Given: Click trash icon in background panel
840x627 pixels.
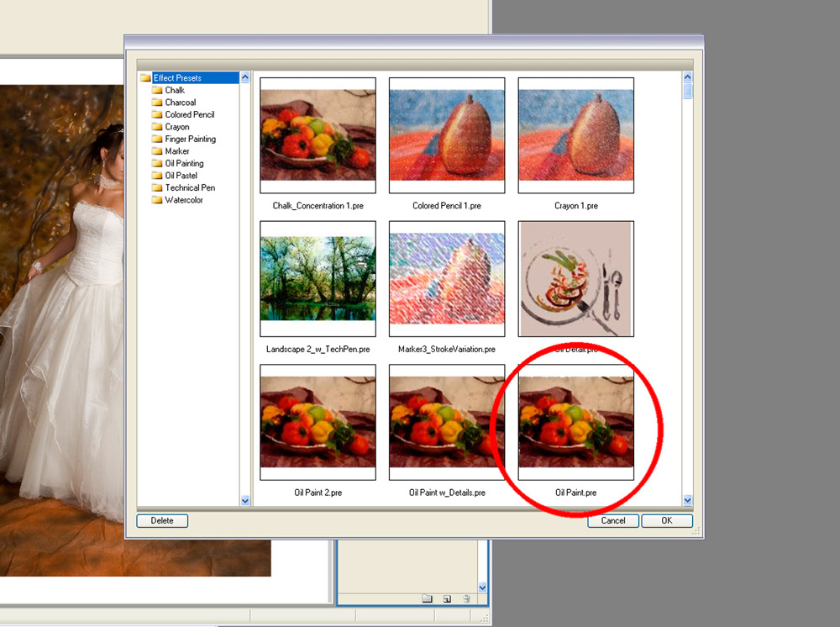Looking at the screenshot, I should (466, 599).
